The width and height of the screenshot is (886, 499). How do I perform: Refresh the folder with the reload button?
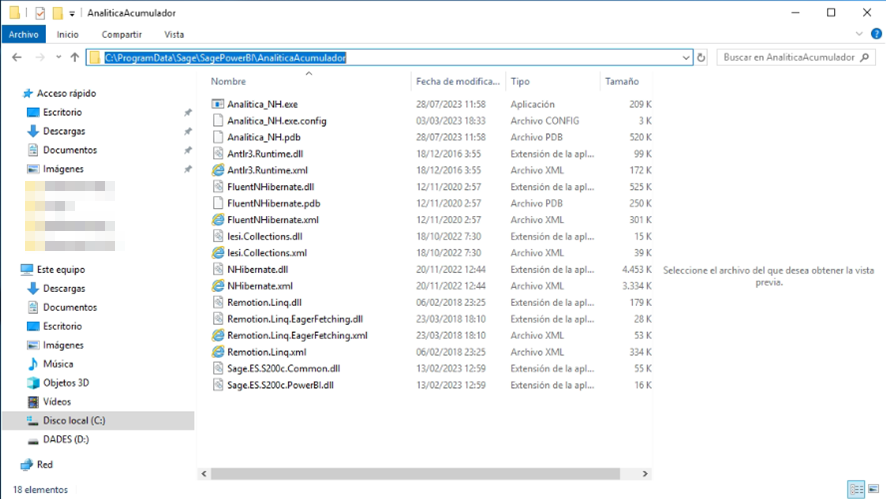click(x=701, y=58)
